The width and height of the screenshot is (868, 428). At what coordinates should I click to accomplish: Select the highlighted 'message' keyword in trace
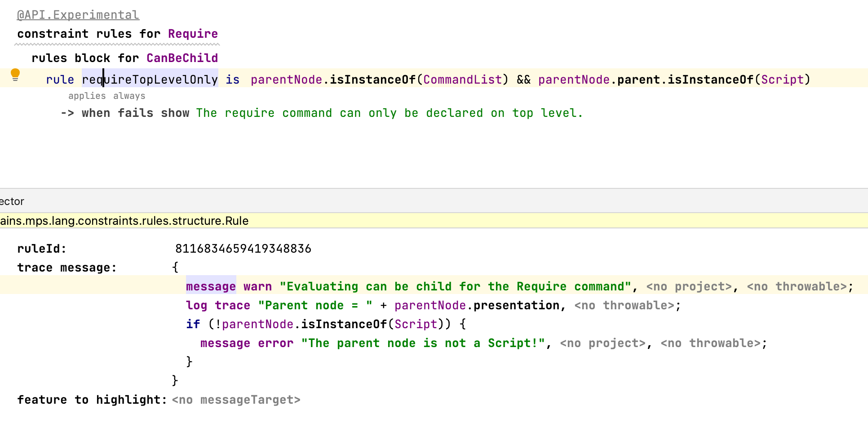point(211,286)
